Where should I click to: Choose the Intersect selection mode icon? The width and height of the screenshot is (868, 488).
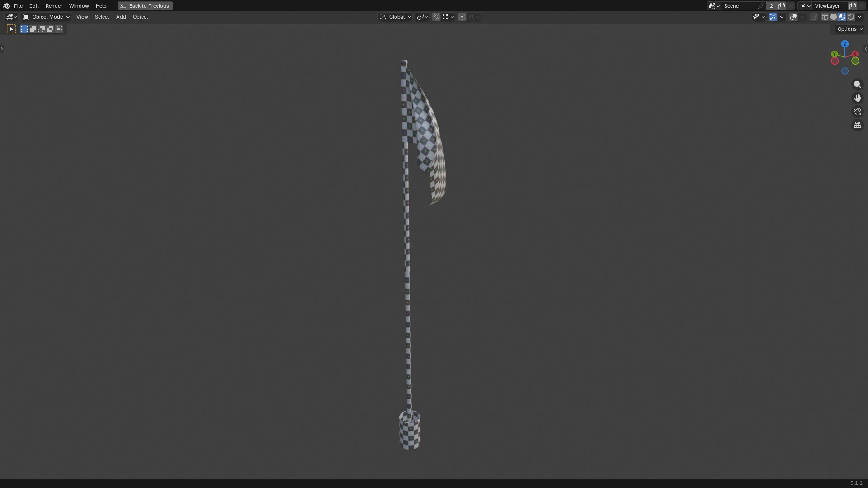click(x=59, y=29)
